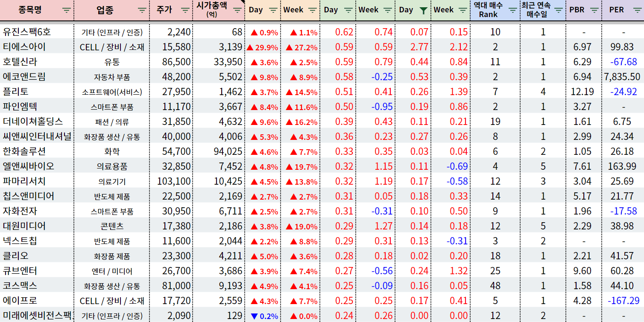Select the 파인엠텍 stock name cell

pyautogui.click(x=37, y=107)
